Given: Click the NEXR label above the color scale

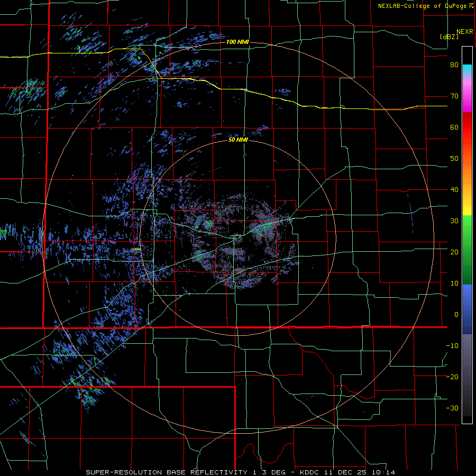Looking at the screenshot, I should coord(464,32).
